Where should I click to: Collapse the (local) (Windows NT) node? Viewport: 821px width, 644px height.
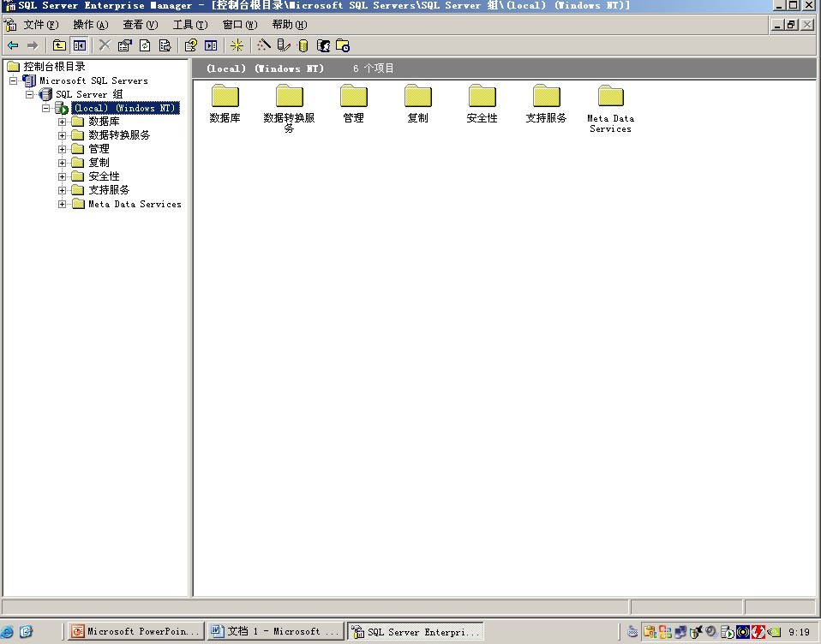tap(46, 108)
